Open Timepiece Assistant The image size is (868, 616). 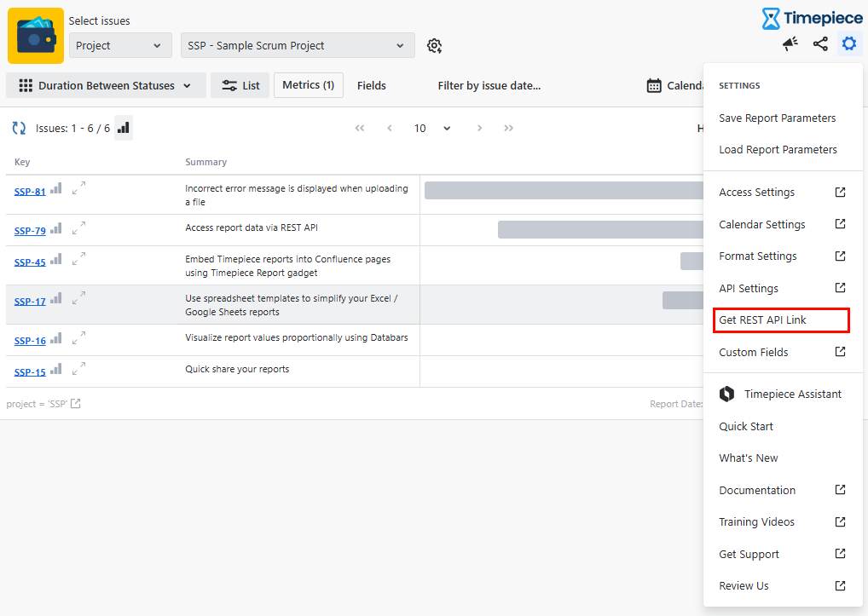pyautogui.click(x=783, y=394)
